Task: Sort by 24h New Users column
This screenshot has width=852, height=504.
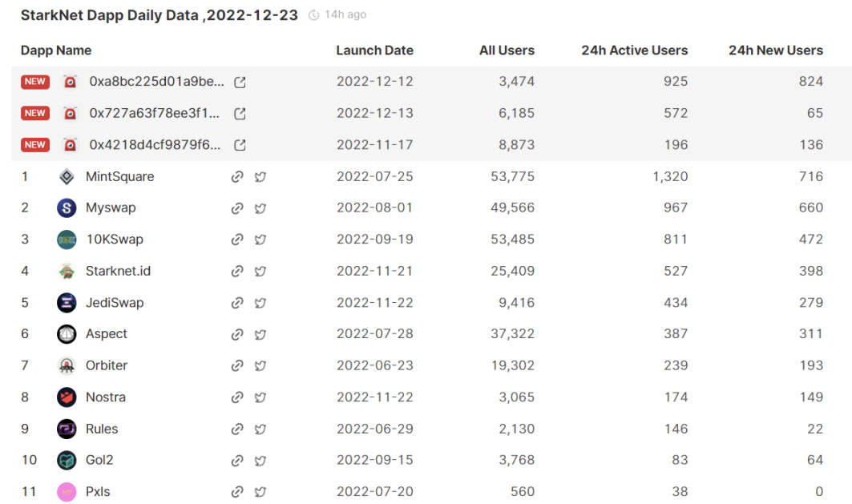Action: tap(775, 50)
